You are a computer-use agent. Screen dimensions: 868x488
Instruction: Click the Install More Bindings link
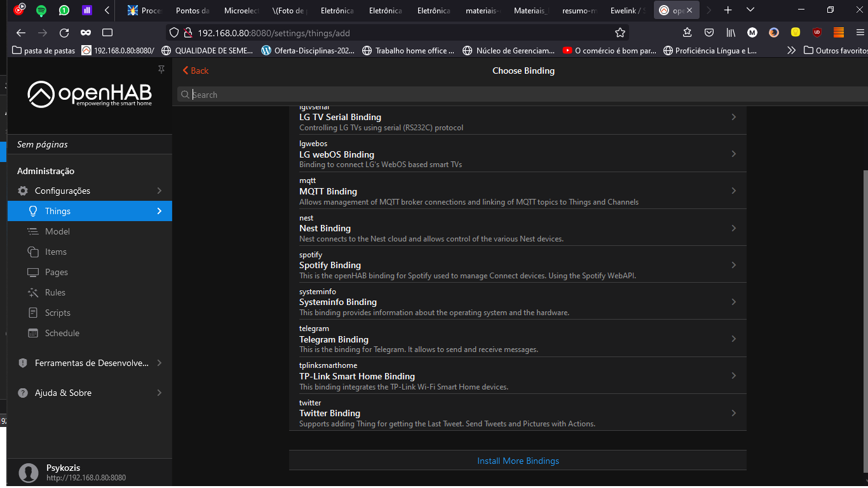pyautogui.click(x=518, y=461)
